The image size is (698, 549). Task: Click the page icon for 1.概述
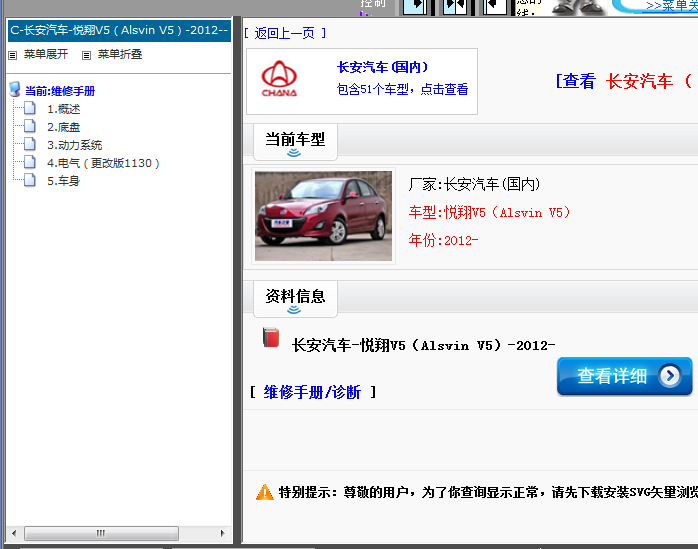pyautogui.click(x=29, y=108)
